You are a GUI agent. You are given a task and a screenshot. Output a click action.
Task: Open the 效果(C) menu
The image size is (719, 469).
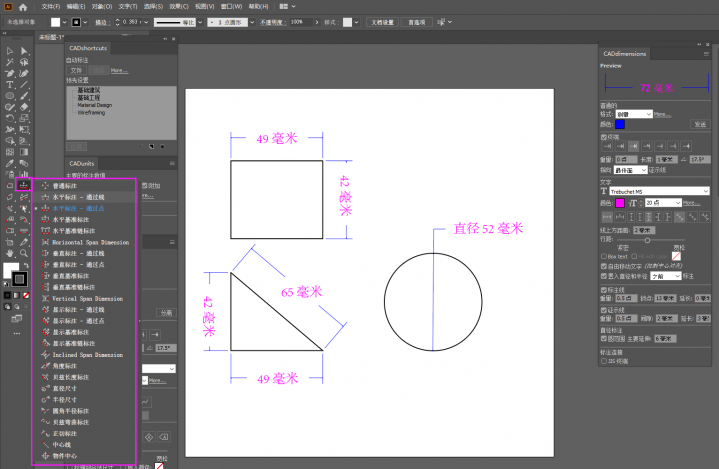tap(180, 6)
